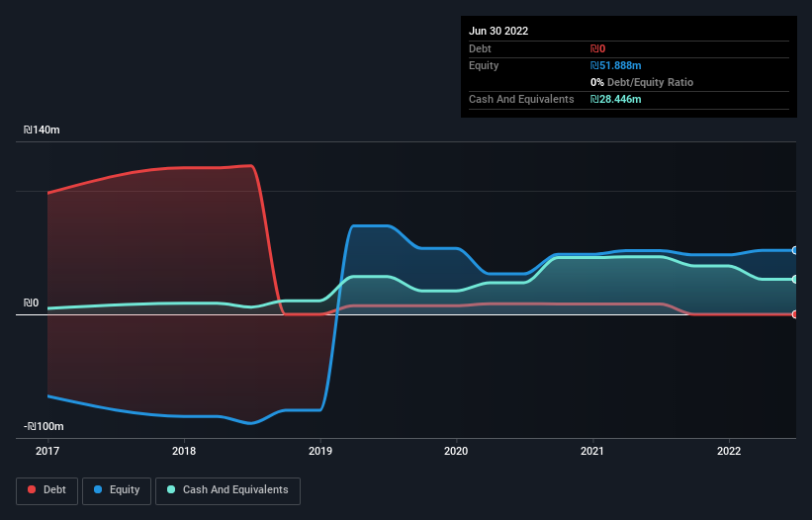The height and width of the screenshot is (520, 812).
Task: Toggle the Debt series legend button
Action: pos(46,490)
